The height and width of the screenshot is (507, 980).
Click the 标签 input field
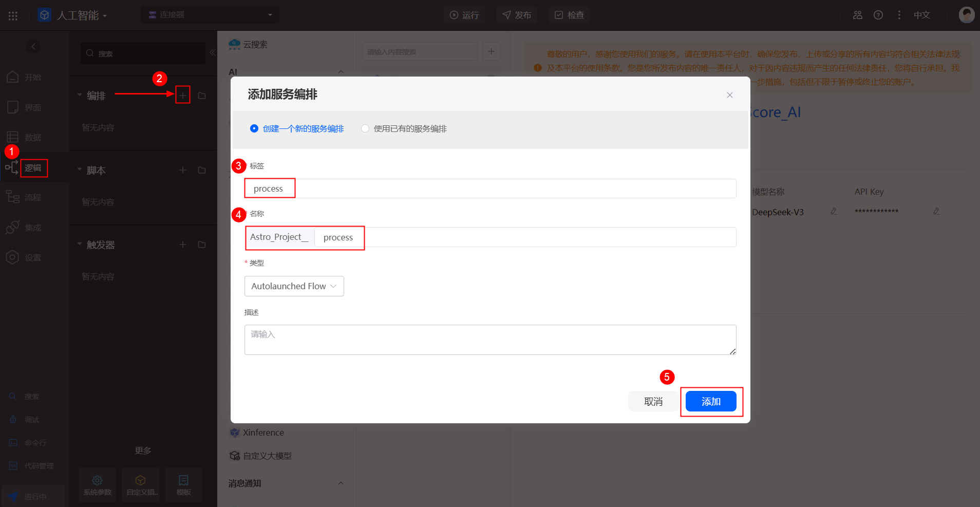pyautogui.click(x=491, y=189)
